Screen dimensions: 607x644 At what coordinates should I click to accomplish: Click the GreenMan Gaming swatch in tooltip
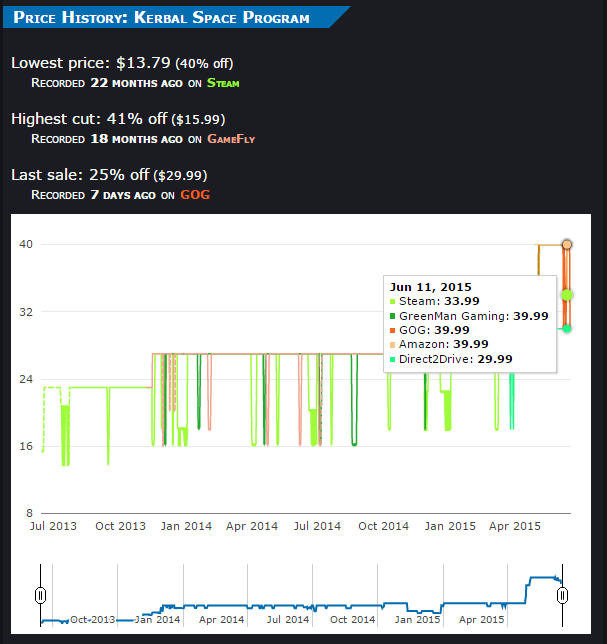(x=392, y=316)
